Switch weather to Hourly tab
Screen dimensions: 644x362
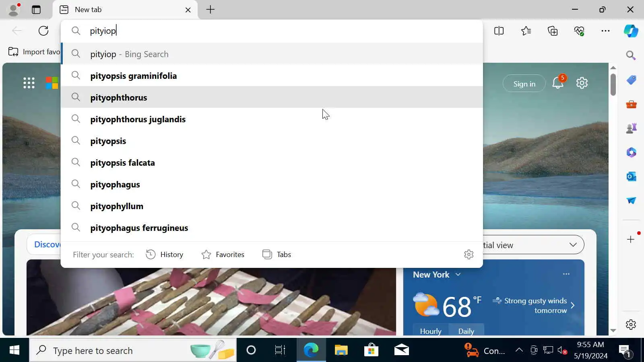[431, 331]
